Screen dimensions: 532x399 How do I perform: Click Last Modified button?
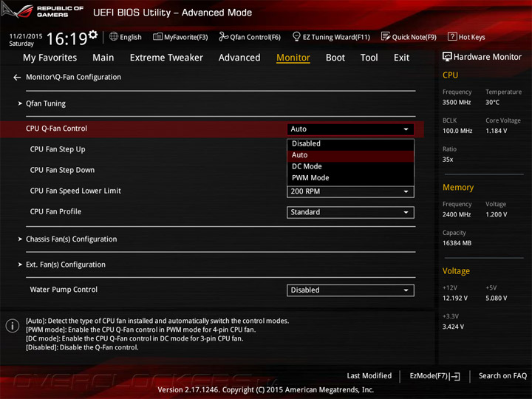(x=369, y=376)
